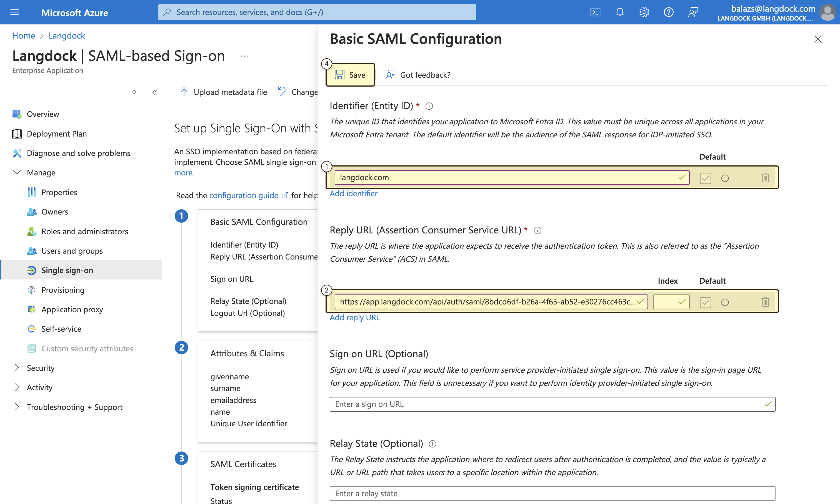Click the expand/collapse all sidebar arrows
The image size is (840, 504).
[x=134, y=92]
